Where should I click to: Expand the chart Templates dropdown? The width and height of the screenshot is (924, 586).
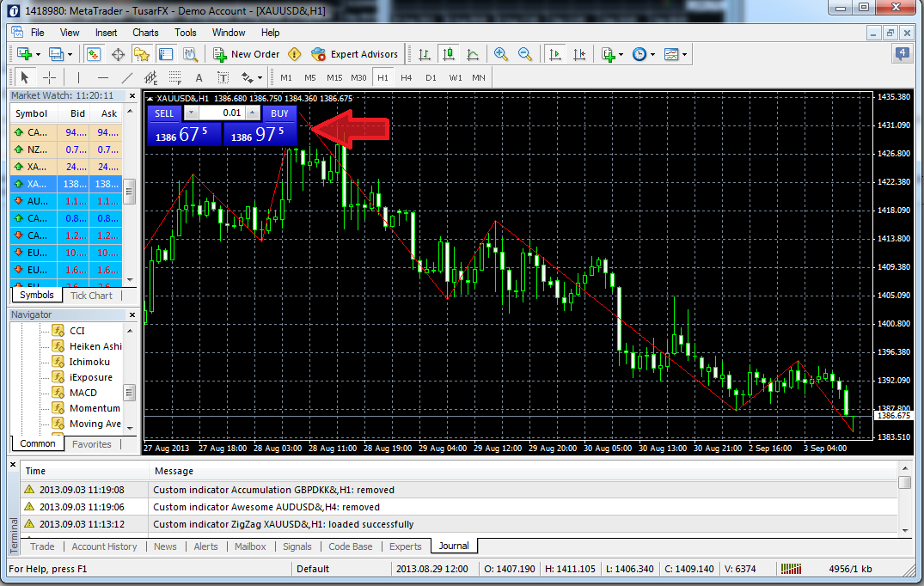click(675, 54)
